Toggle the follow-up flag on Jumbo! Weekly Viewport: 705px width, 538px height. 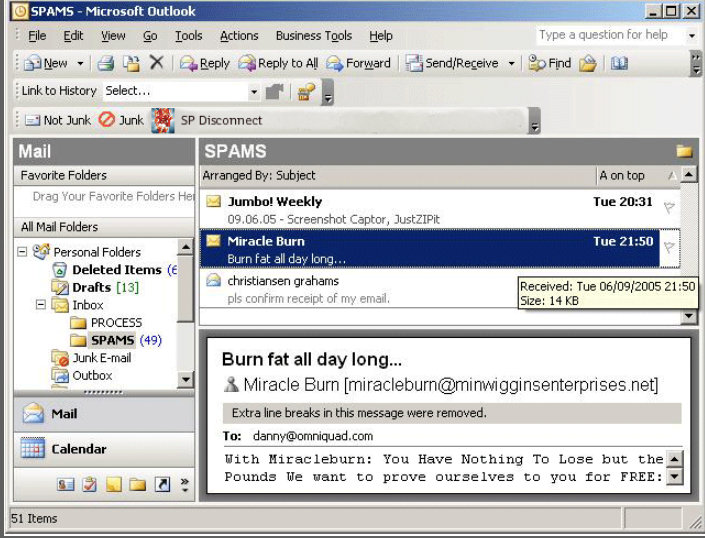click(x=669, y=207)
